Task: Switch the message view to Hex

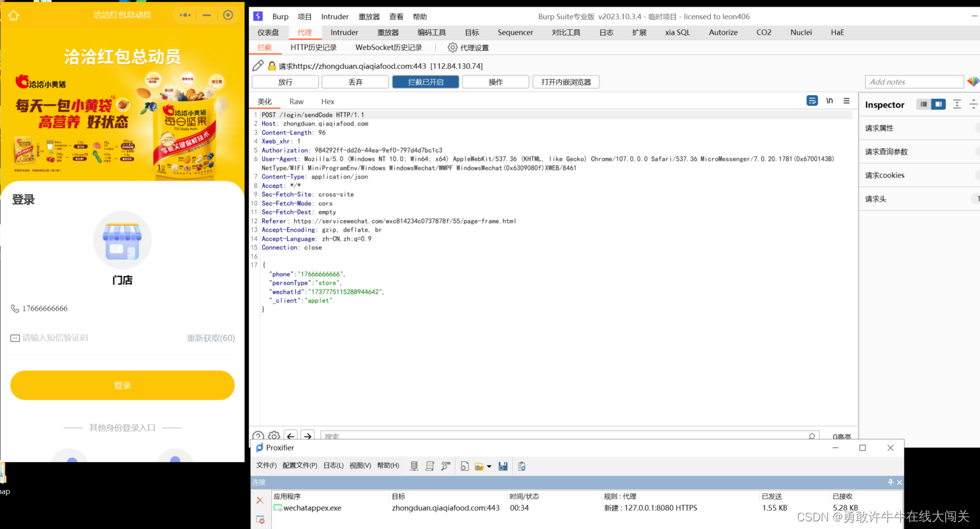Action: pos(328,101)
